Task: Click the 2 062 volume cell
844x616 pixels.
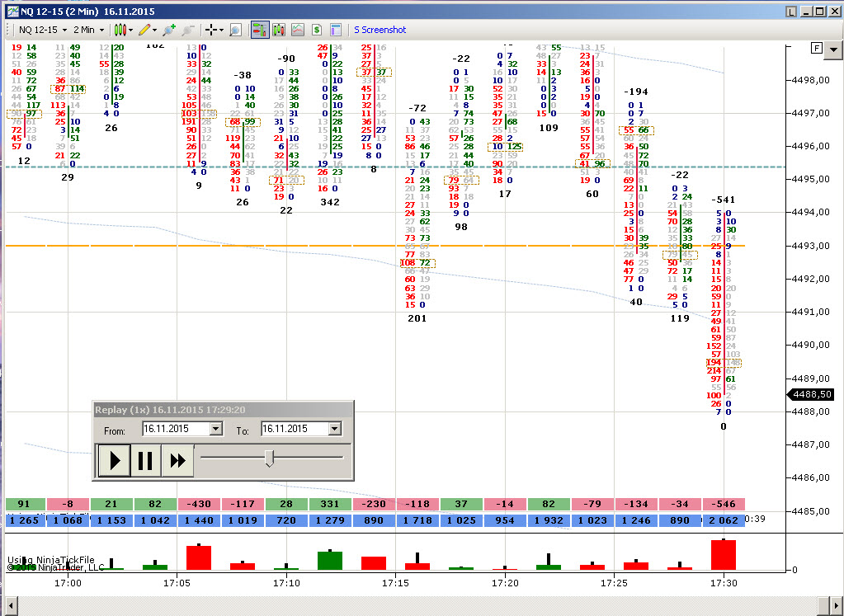Action: tap(724, 520)
